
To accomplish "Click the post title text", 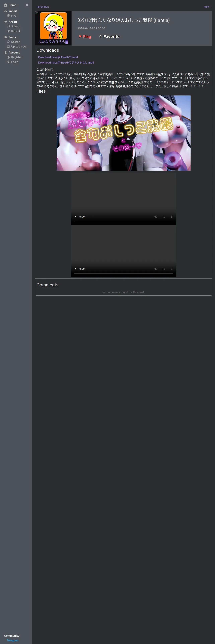I will (x=123, y=20).
